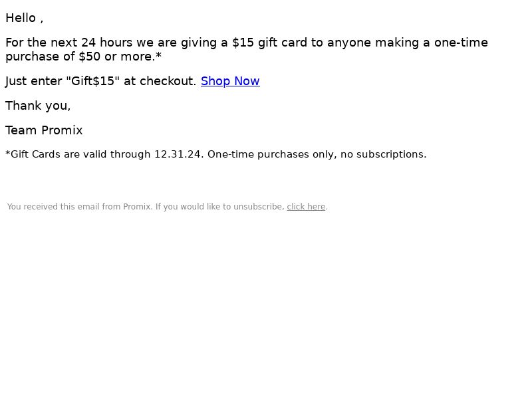The image size is (532, 399).
Task: Click the "purchase of $50 or more" text
Action: tap(80, 57)
